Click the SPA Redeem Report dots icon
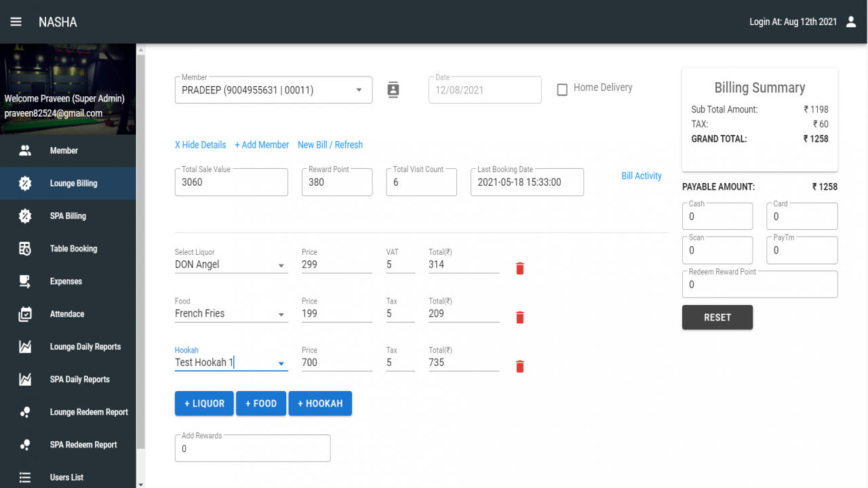 (x=25, y=445)
